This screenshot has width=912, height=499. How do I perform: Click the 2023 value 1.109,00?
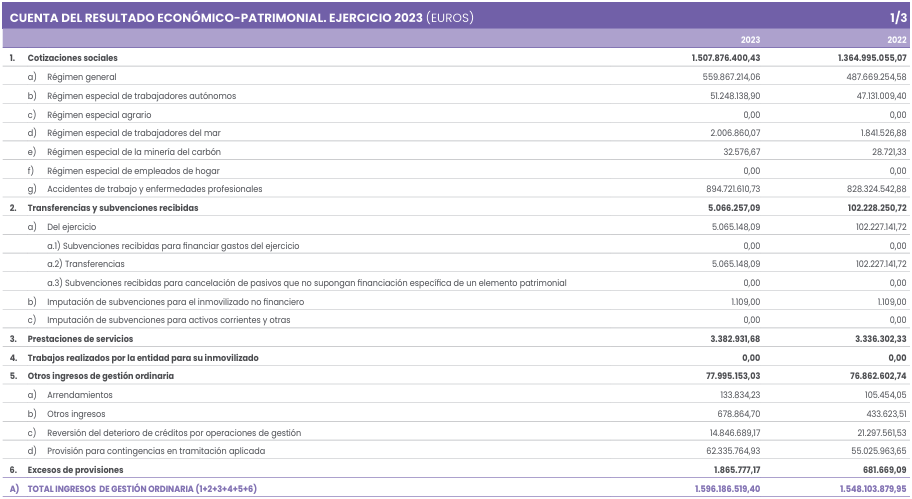coord(746,302)
